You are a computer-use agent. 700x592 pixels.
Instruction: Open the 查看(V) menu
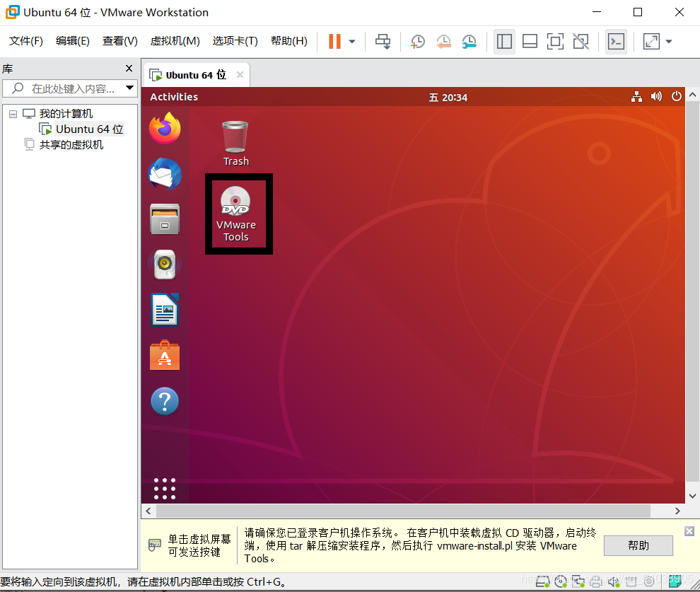[120, 41]
